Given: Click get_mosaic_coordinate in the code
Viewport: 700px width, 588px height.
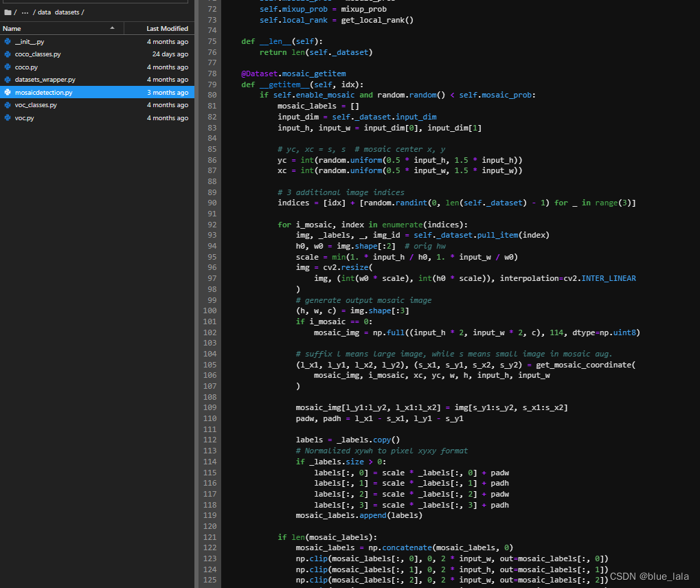Looking at the screenshot, I should [583, 365].
